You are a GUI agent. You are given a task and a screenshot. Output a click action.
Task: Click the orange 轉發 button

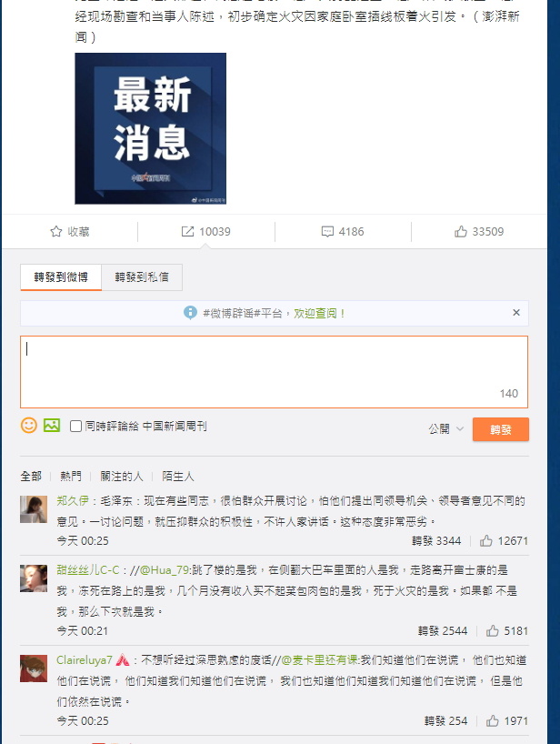[x=501, y=429]
